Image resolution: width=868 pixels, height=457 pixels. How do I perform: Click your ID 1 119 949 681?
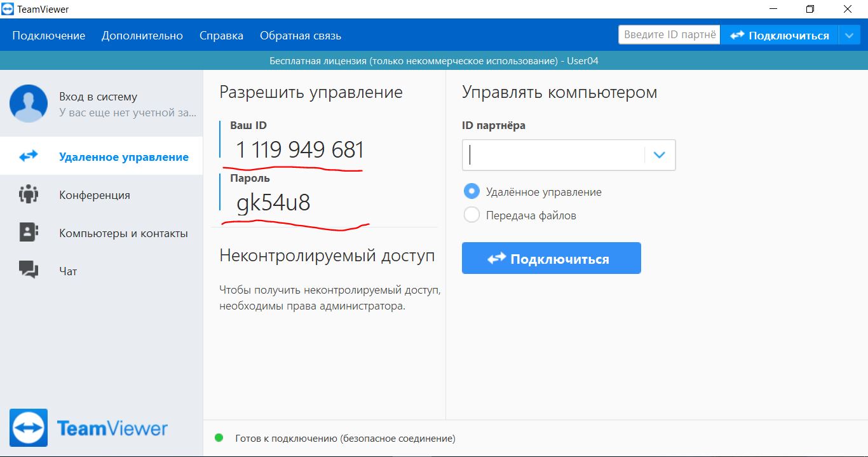(x=300, y=150)
